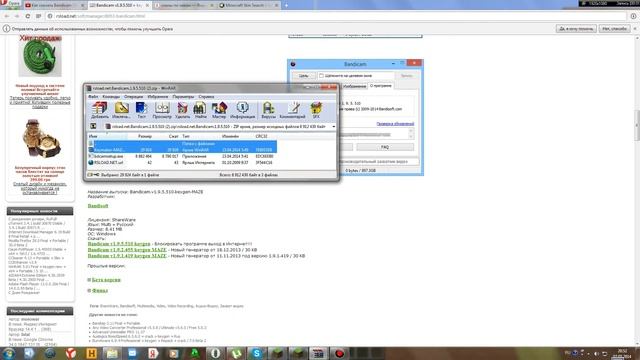
Task: Click the WinRAR Virus scan (Вирусы) icon
Action: pos(268,110)
